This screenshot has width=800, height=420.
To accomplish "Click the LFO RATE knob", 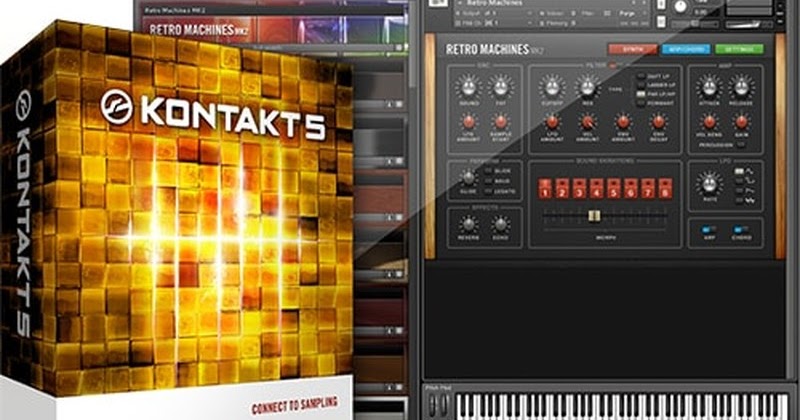I will [x=710, y=184].
